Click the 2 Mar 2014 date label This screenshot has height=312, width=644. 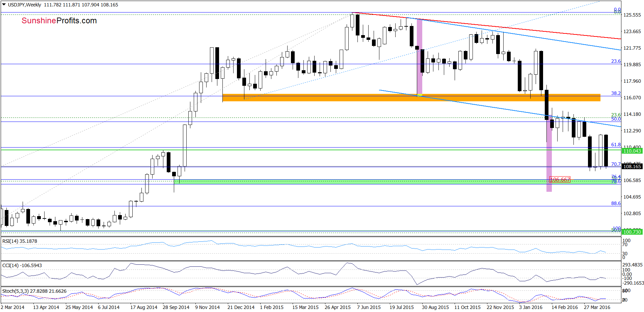tap(12, 307)
